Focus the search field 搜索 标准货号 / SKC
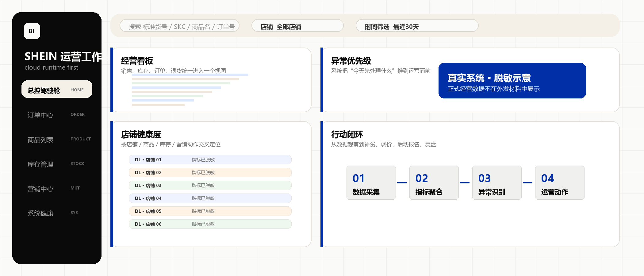 pyautogui.click(x=179, y=26)
